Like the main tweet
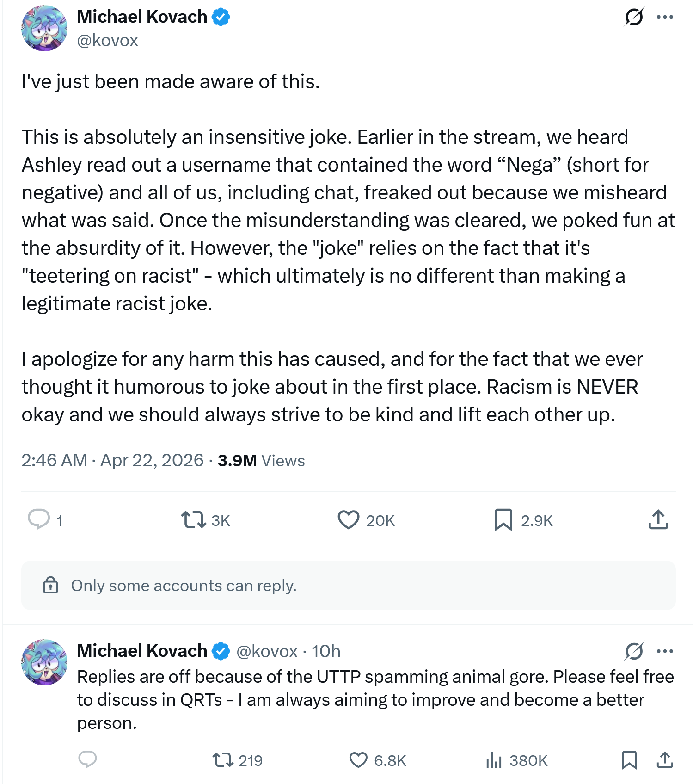 (x=349, y=519)
